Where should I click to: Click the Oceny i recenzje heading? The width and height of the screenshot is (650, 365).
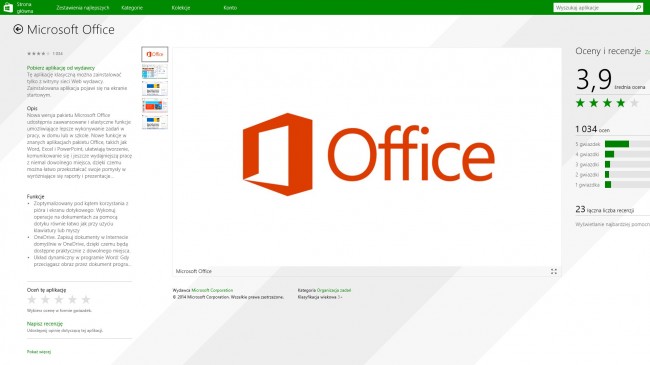pyautogui.click(x=608, y=51)
